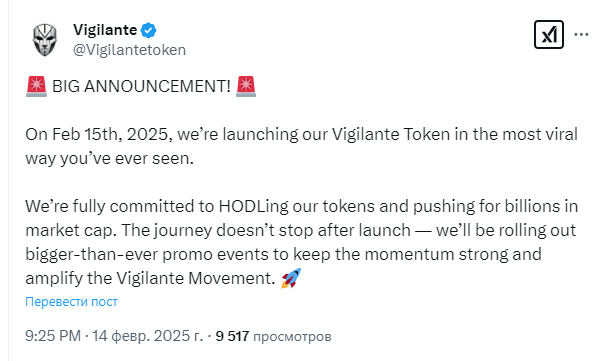Click the 14 февр. 2025 г. date

coord(147,336)
